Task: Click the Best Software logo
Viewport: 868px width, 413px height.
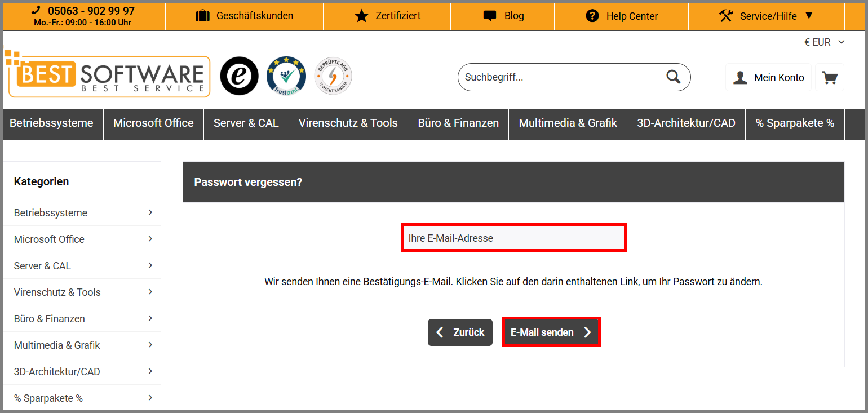Action: [x=107, y=74]
